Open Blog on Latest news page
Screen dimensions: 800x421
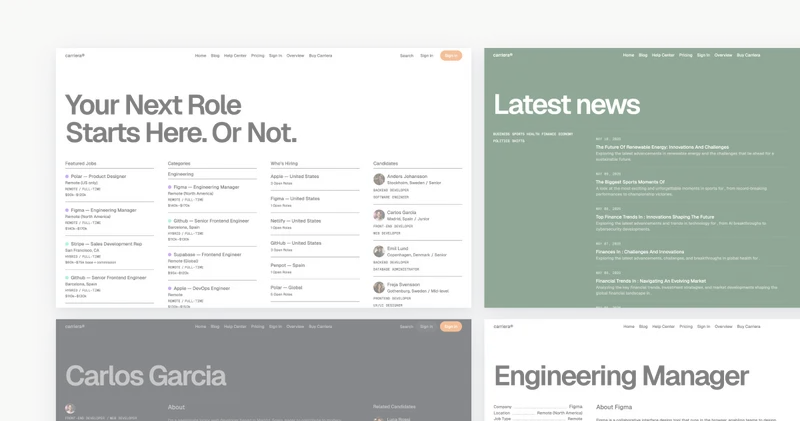pos(643,55)
